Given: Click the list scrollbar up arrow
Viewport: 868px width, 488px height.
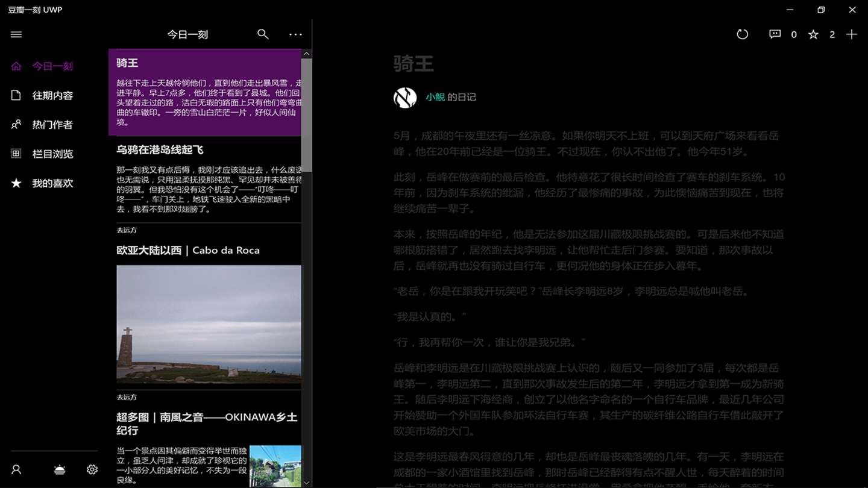Looking at the screenshot, I should [306, 54].
